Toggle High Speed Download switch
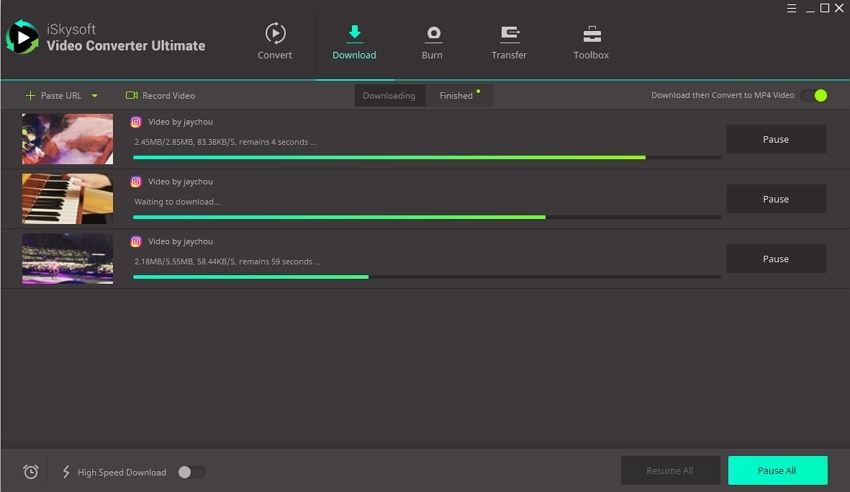 (x=191, y=472)
